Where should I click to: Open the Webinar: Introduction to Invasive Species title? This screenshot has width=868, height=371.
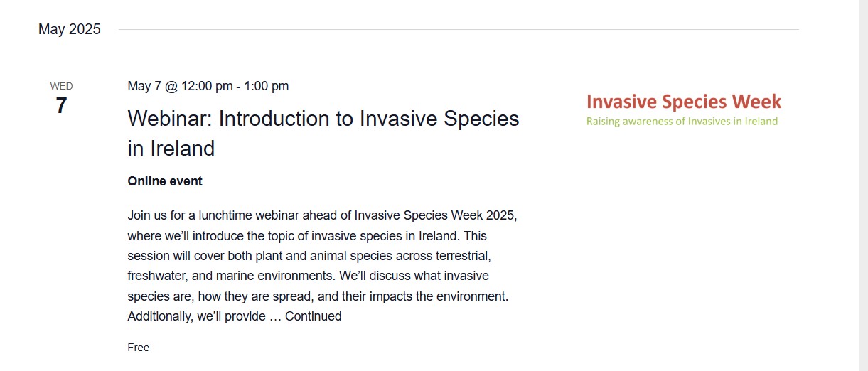[323, 119]
